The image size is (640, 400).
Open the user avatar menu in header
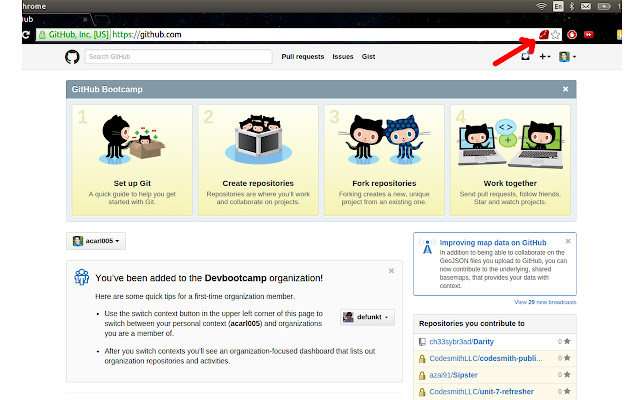pyautogui.click(x=567, y=57)
